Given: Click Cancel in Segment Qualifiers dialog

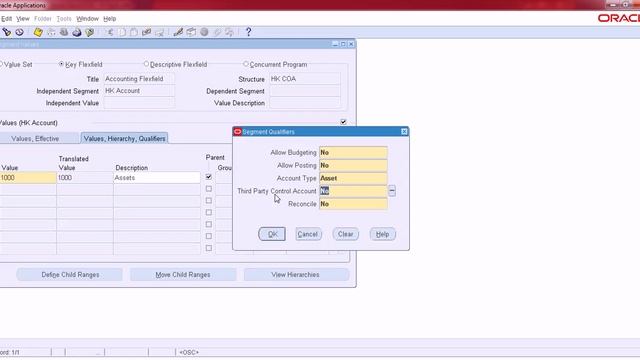Looking at the screenshot, I should click(x=308, y=234).
